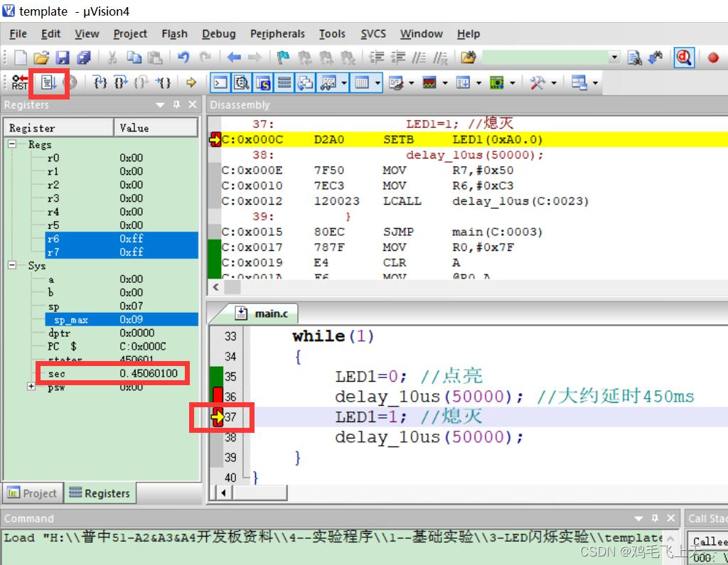
Task: Toggle breakpoint on line 36 margin
Action: pos(218,397)
